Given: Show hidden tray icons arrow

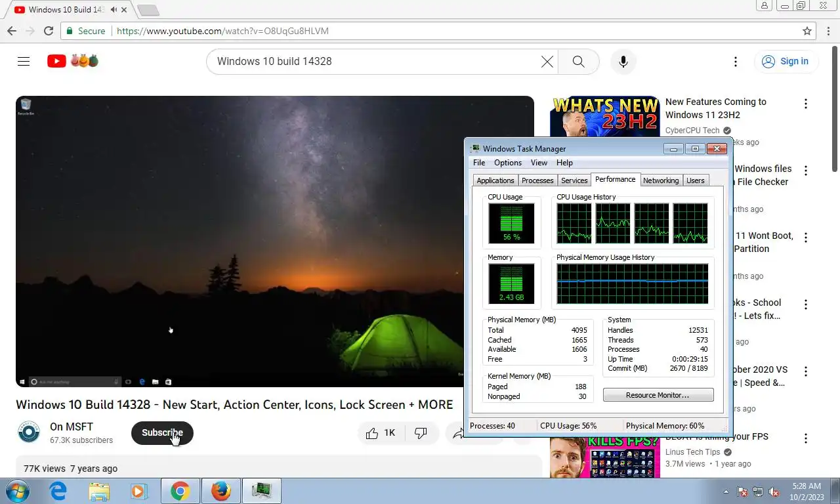Looking at the screenshot, I should [726, 491].
